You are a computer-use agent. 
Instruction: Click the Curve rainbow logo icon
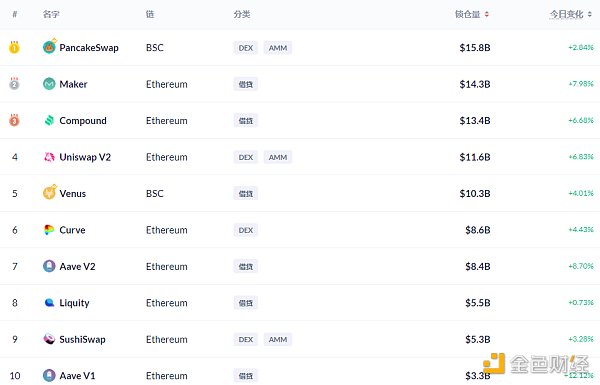pyautogui.click(x=49, y=230)
